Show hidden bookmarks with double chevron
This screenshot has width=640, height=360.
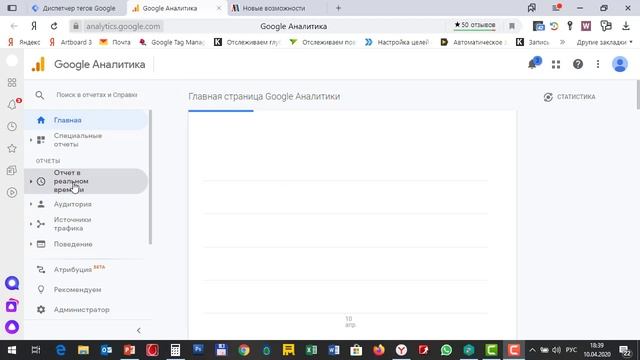point(562,42)
